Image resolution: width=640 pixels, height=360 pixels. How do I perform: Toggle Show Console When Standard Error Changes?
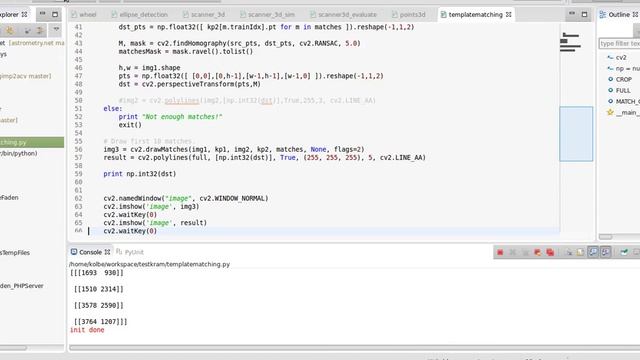[606, 253]
